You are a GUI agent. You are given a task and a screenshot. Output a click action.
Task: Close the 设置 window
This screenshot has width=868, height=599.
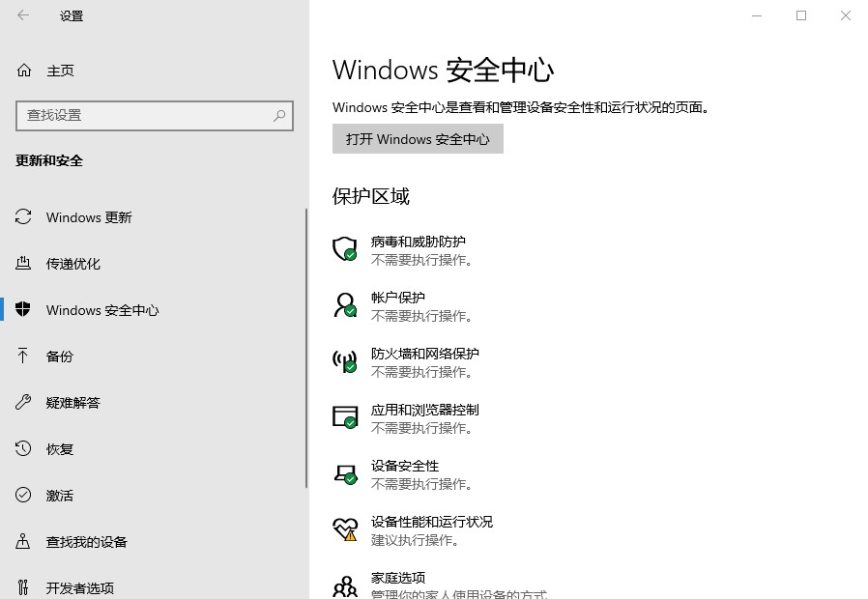pyautogui.click(x=846, y=15)
